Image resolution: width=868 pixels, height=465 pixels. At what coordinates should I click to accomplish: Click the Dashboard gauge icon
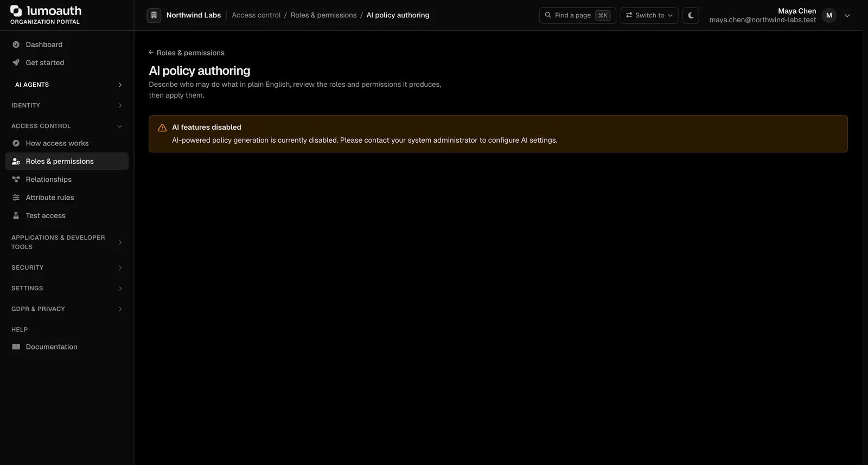[16, 44]
